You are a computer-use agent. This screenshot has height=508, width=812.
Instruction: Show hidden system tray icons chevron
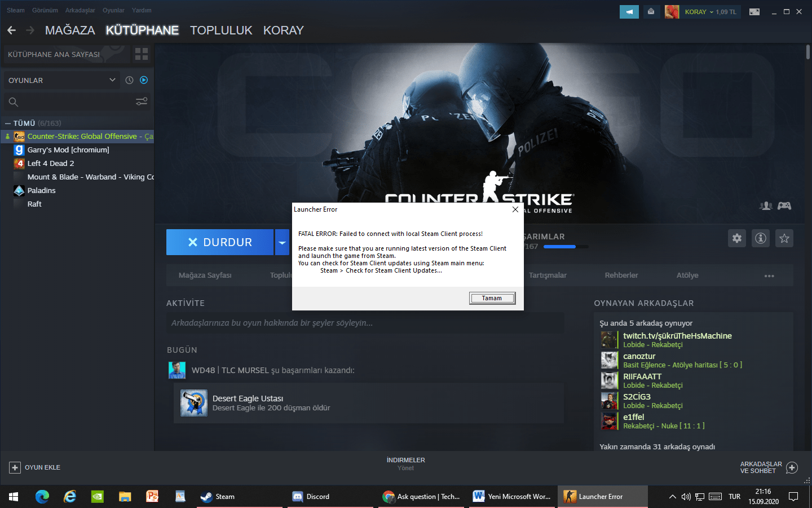coord(672,497)
